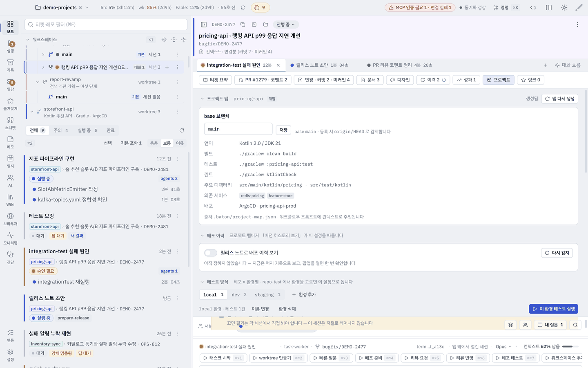Click the 저장 button for base branch
588x368 pixels.
283,130
